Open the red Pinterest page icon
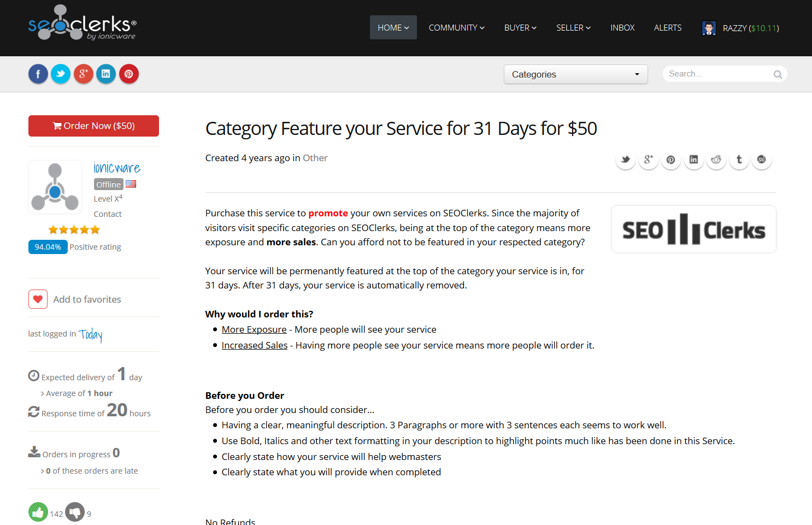This screenshot has height=525, width=812. [128, 74]
